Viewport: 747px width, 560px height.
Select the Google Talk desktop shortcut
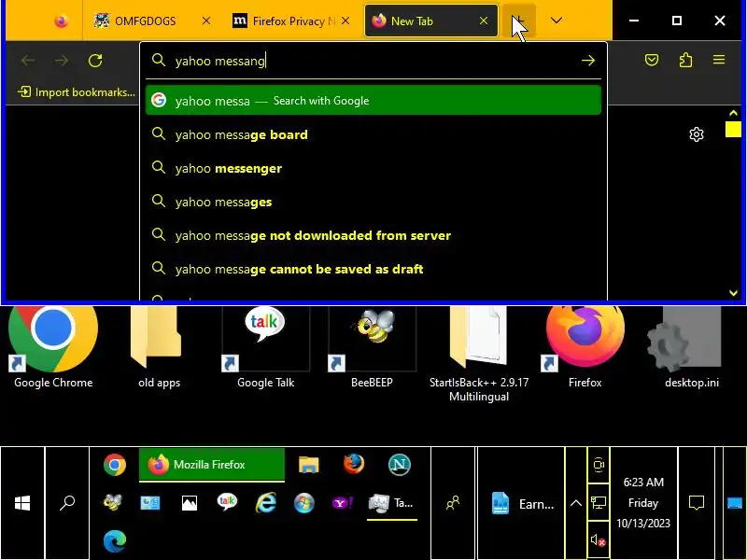[x=266, y=349]
